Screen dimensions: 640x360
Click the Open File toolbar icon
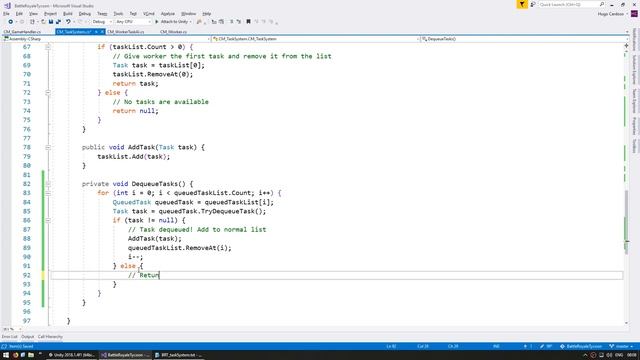pos(43,22)
